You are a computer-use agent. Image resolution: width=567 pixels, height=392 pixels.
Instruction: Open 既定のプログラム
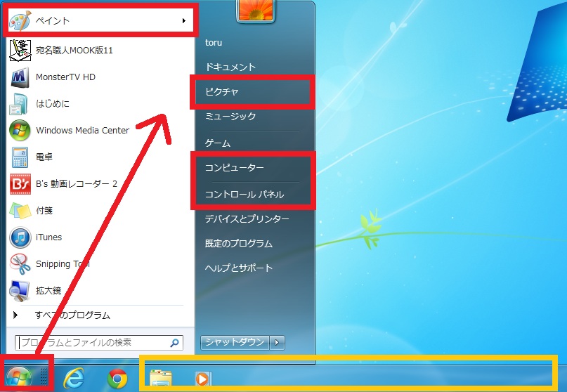239,243
